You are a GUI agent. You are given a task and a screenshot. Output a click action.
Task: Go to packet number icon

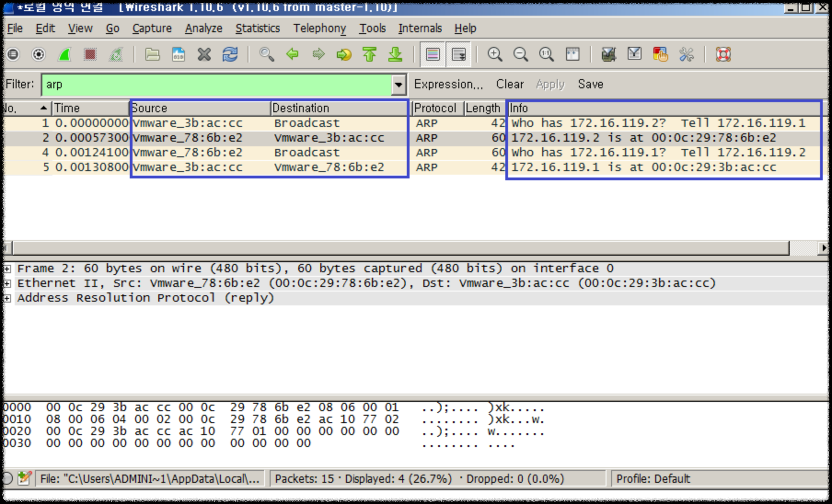tap(344, 55)
